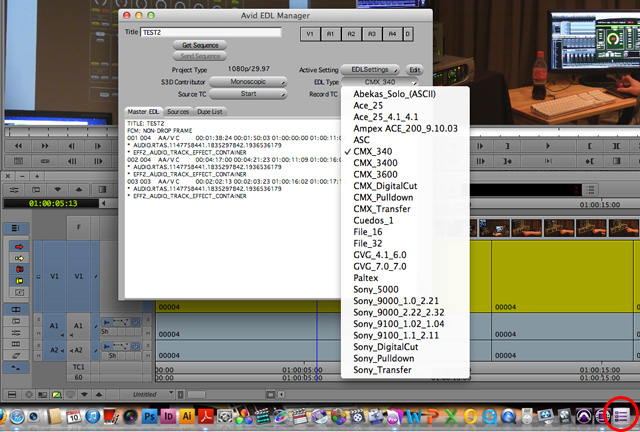Open Illustrator from the Dock

click(x=187, y=416)
